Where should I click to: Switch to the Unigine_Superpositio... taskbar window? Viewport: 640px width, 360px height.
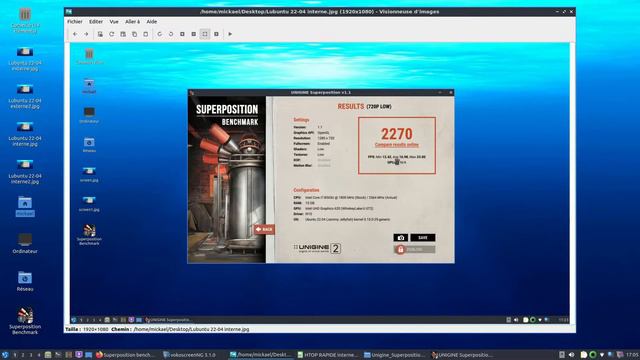pos(394,355)
